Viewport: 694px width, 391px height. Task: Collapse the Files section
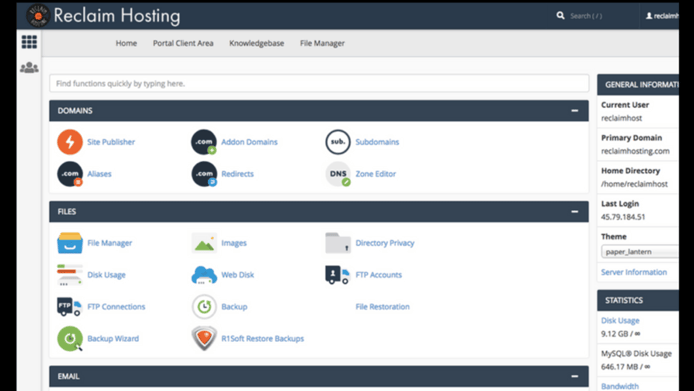point(574,212)
